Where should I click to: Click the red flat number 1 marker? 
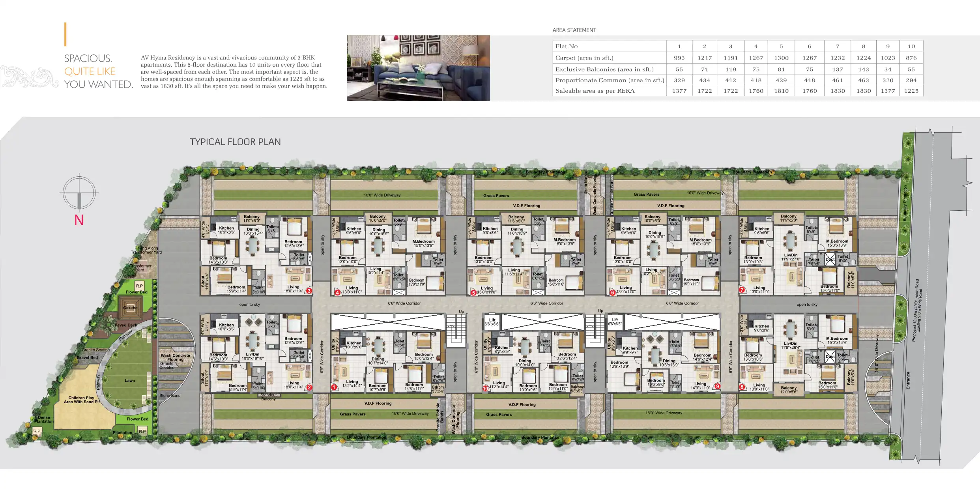click(334, 387)
